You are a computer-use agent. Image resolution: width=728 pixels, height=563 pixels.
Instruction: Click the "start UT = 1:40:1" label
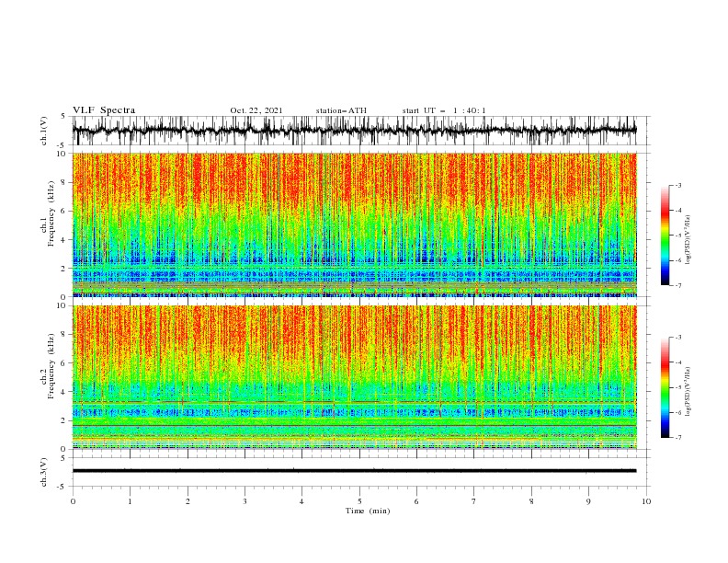[x=444, y=110]
